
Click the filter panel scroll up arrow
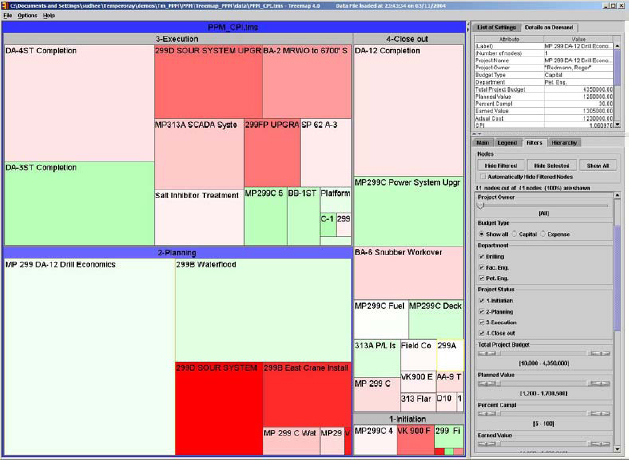pos(617,195)
